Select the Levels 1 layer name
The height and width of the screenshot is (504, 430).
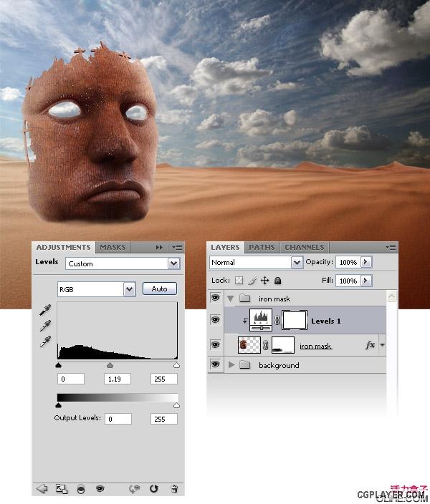point(325,321)
